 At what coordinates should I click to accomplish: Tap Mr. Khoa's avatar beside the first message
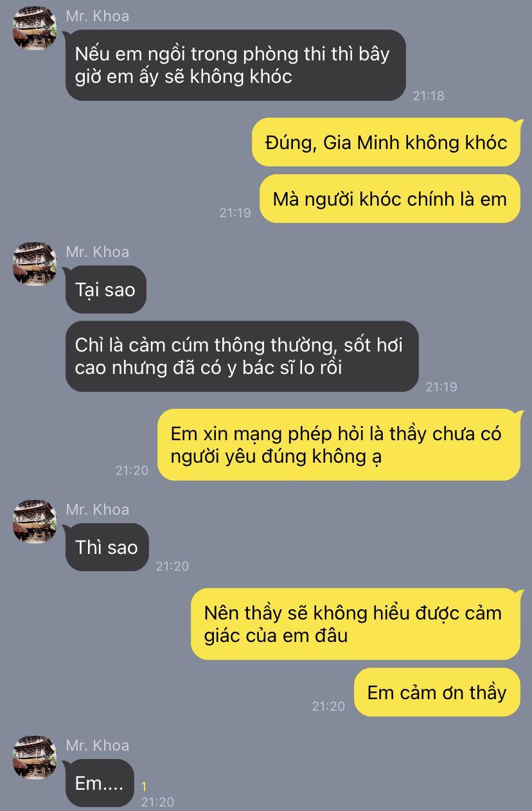coord(35,28)
